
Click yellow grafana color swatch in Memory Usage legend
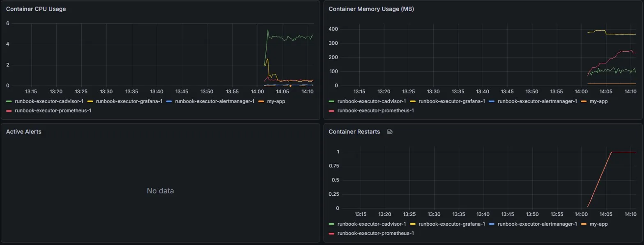[413, 101]
